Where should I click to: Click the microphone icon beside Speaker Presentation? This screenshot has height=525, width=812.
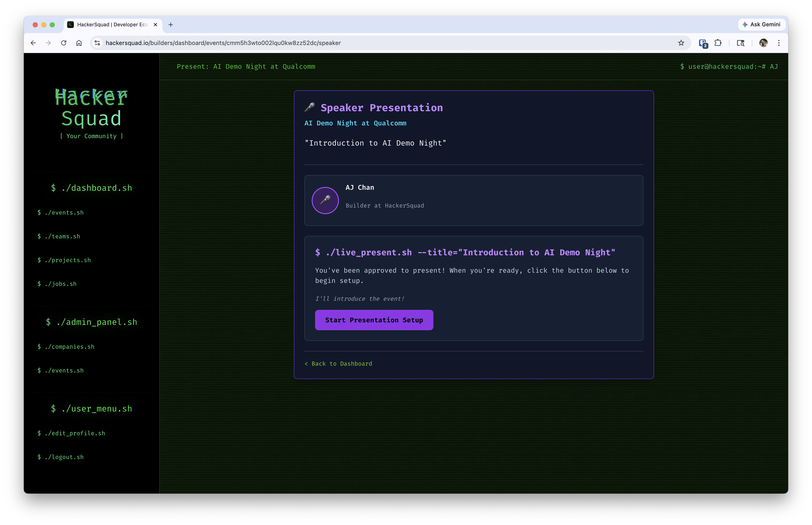click(x=310, y=107)
